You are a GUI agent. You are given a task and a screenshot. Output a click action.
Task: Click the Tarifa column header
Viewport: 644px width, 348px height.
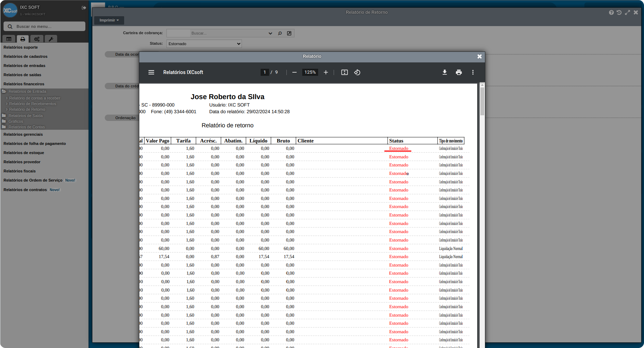click(x=183, y=141)
